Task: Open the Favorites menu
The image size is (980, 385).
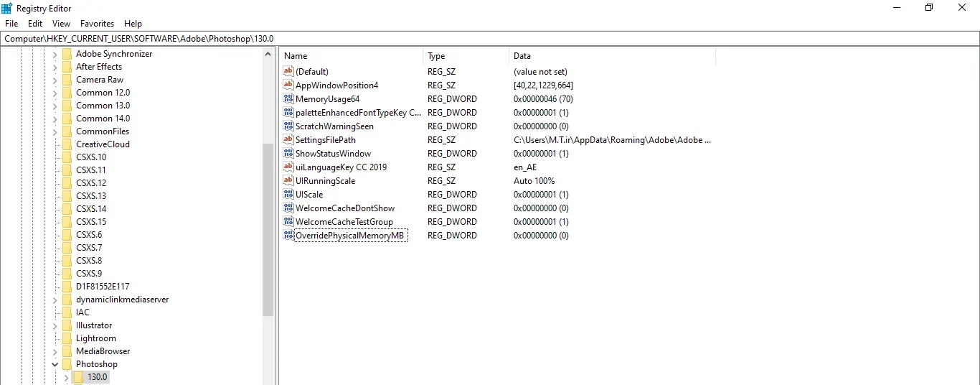Action: pos(97,24)
